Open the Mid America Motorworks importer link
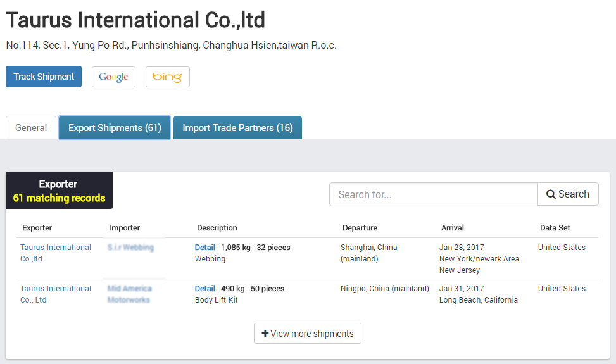The height and width of the screenshot is (364, 616). (129, 294)
